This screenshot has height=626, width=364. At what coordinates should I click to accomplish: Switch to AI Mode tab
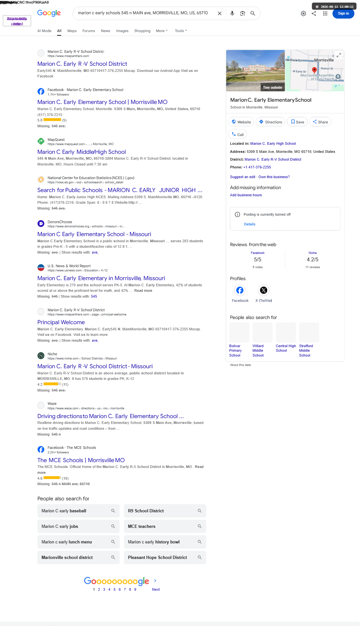point(44,31)
